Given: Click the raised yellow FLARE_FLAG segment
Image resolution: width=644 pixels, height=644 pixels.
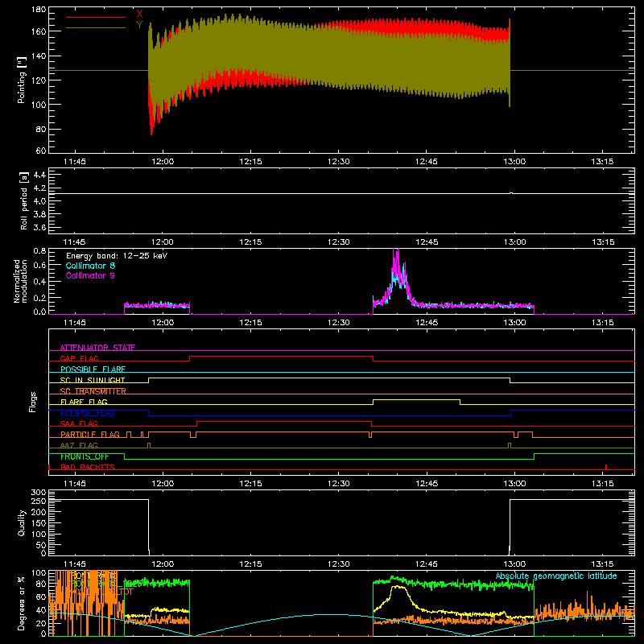Looking at the screenshot, I should [416, 399].
